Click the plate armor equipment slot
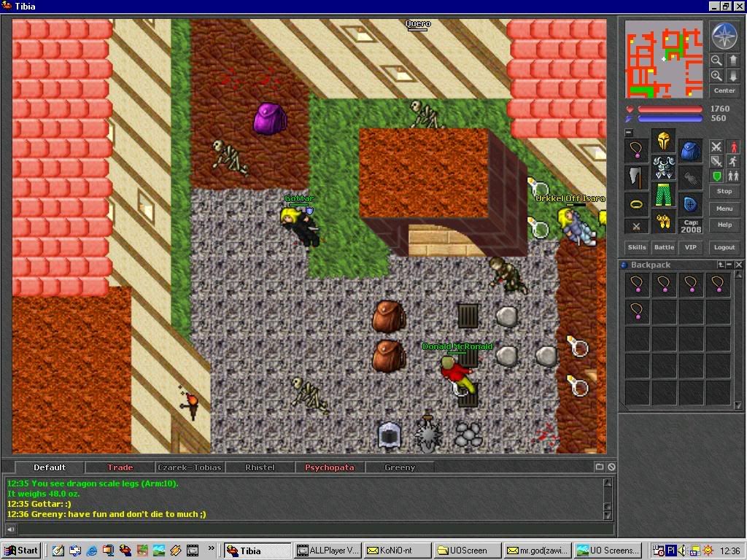The image size is (747, 560). click(663, 168)
